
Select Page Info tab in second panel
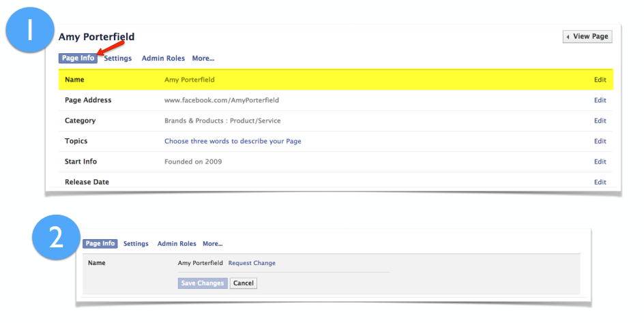[x=100, y=243]
